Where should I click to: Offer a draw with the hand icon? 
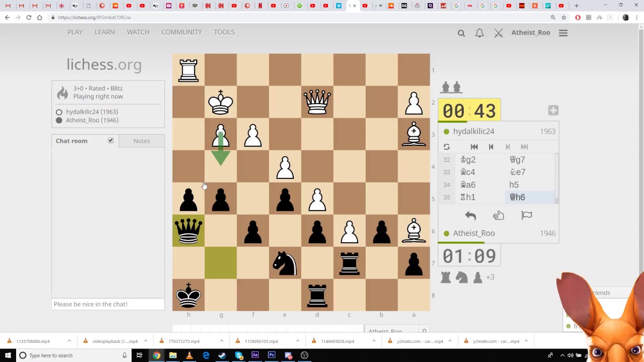499,216
